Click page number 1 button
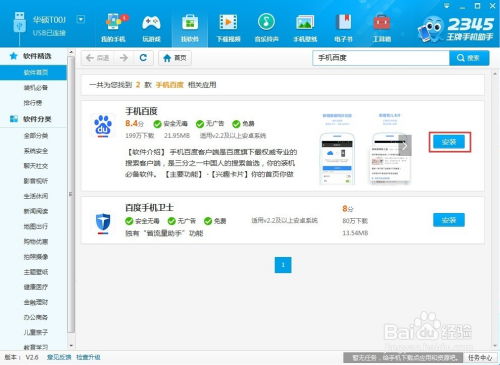The image size is (500, 365). coord(283,265)
